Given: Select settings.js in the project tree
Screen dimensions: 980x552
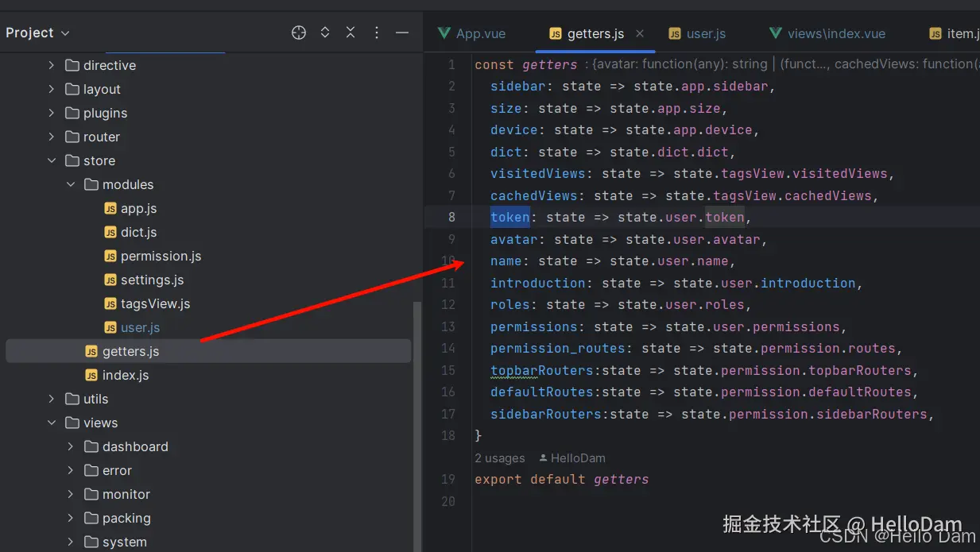Looking at the screenshot, I should [152, 280].
